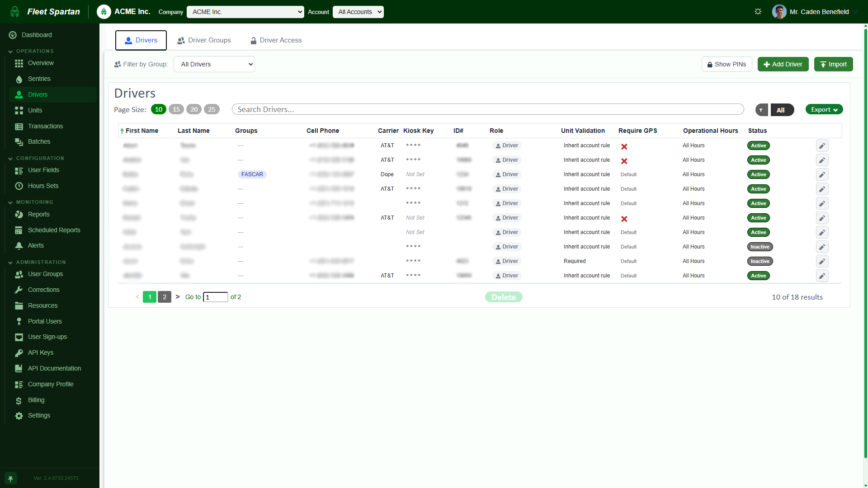Toggle the light/dark theme sun icon
Image resolution: width=868 pixels, height=488 pixels.
758,12
